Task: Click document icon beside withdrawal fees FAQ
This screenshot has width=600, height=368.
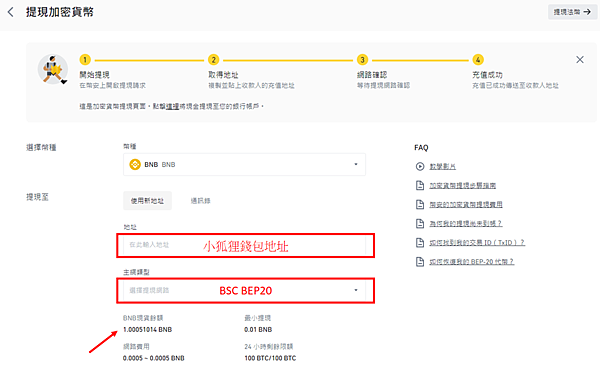Action: [x=420, y=205]
